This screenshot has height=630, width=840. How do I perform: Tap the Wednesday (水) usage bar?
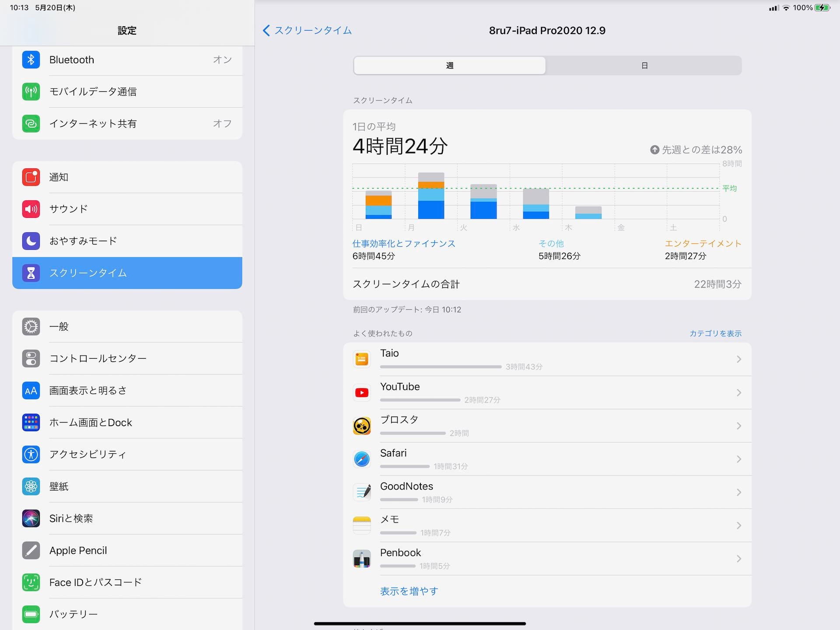click(x=536, y=203)
